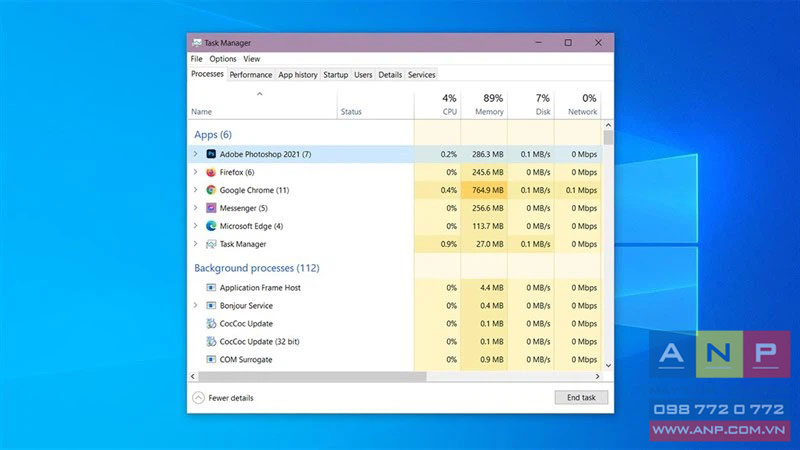
Task: Expand the Bonjour Service row
Action: click(x=195, y=305)
